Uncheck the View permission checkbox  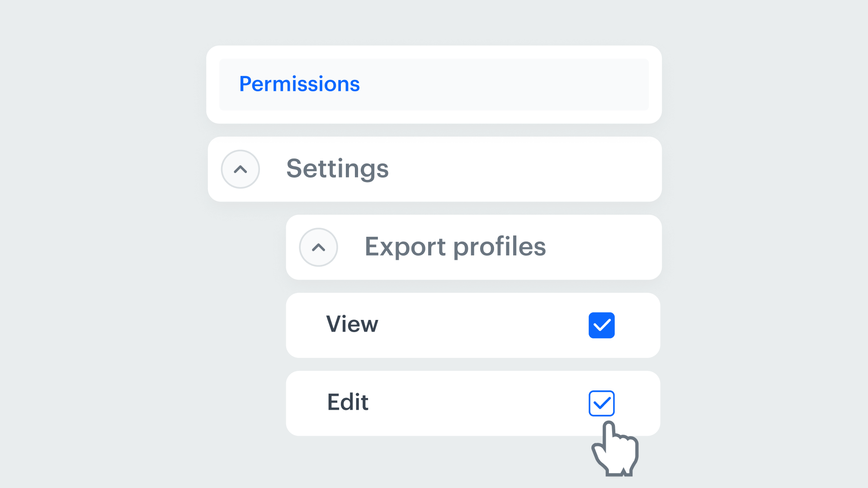[x=601, y=325]
